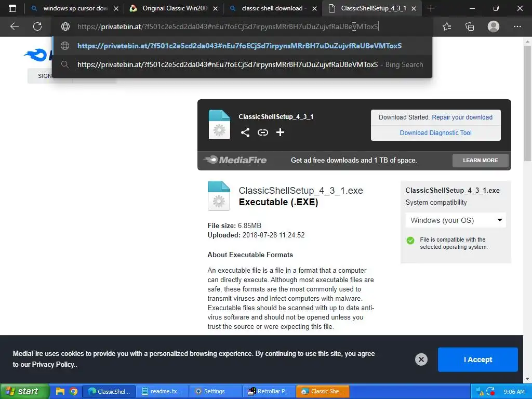Viewport: 532px width, 399px height.
Task: Click the About Executable Formats heading
Action: 250,255
